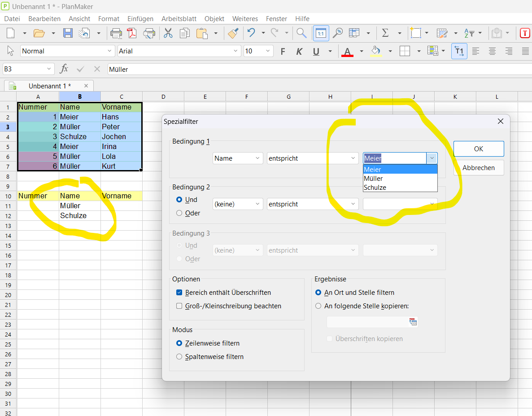Viewport: 532px width, 416px height.
Task: Click the function fx icon in the formula bar
Action: coord(64,69)
